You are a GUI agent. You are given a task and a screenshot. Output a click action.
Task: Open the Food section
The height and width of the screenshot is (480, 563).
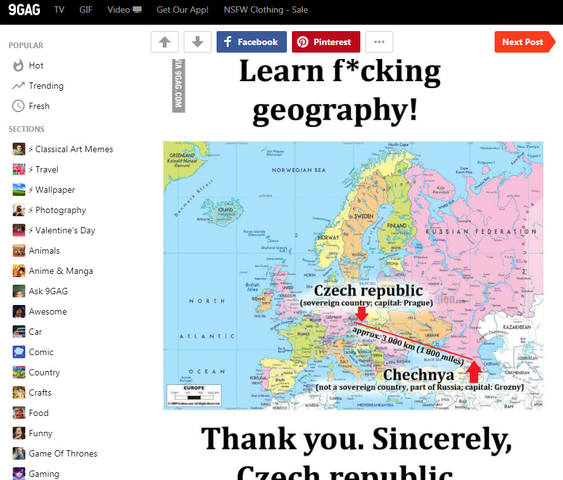[38, 413]
